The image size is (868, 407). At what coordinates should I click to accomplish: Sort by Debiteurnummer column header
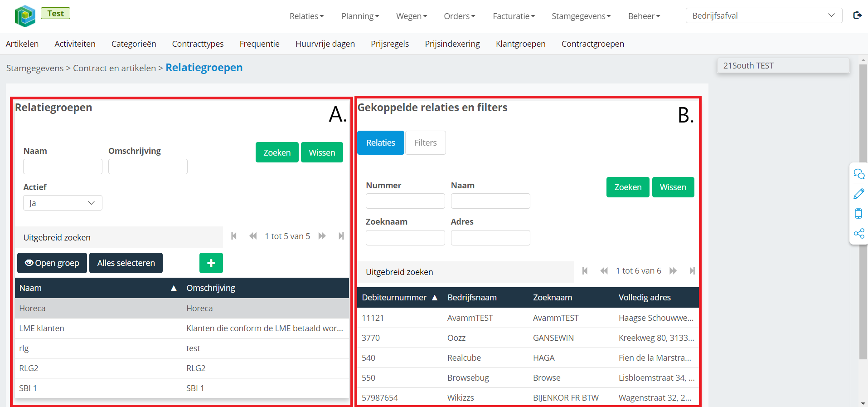[400, 297]
